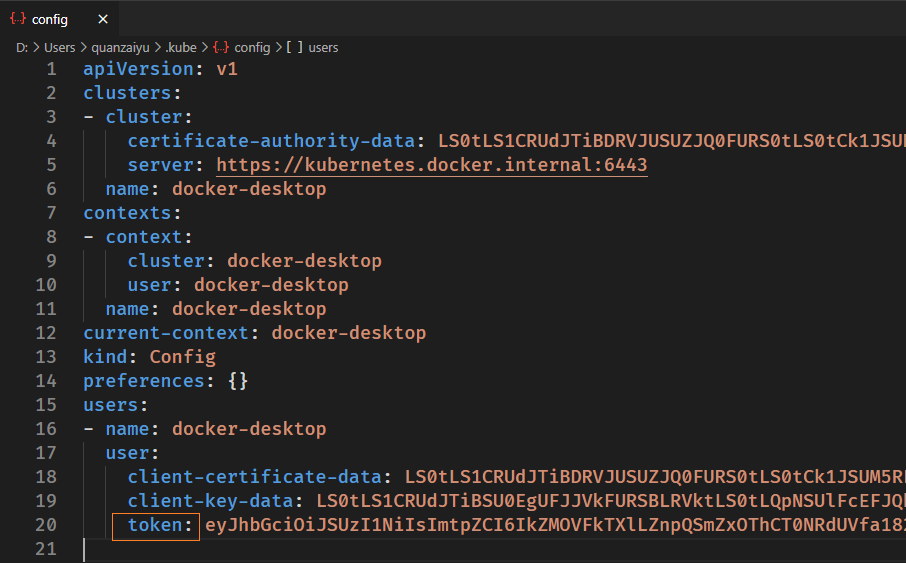Click line number 1 in the gutter

point(50,69)
